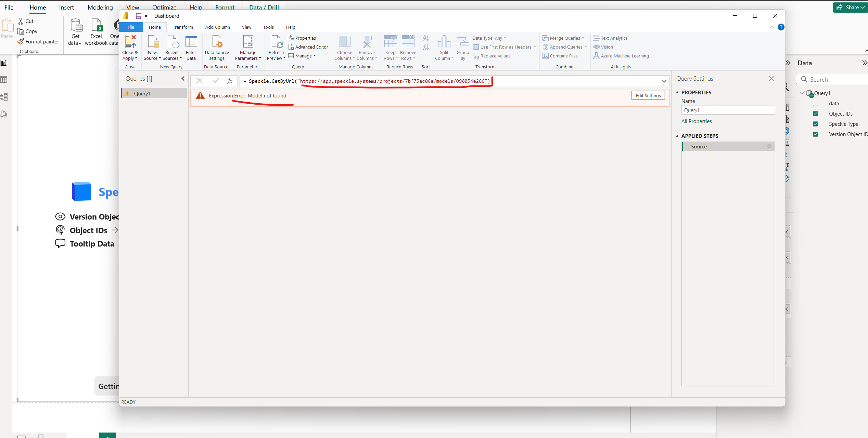Click the Share button in Power BI
Screen dimensions: 868x438
pyautogui.click(x=850, y=8)
